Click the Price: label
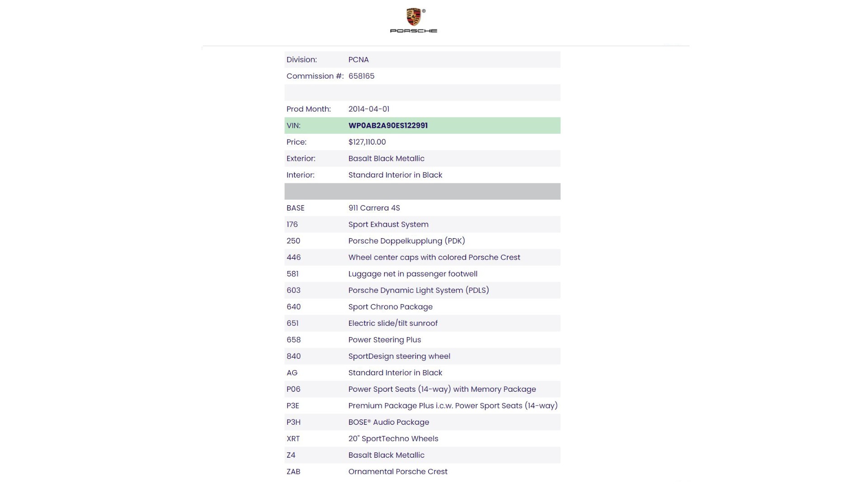The height and width of the screenshot is (488, 868). pos(297,142)
